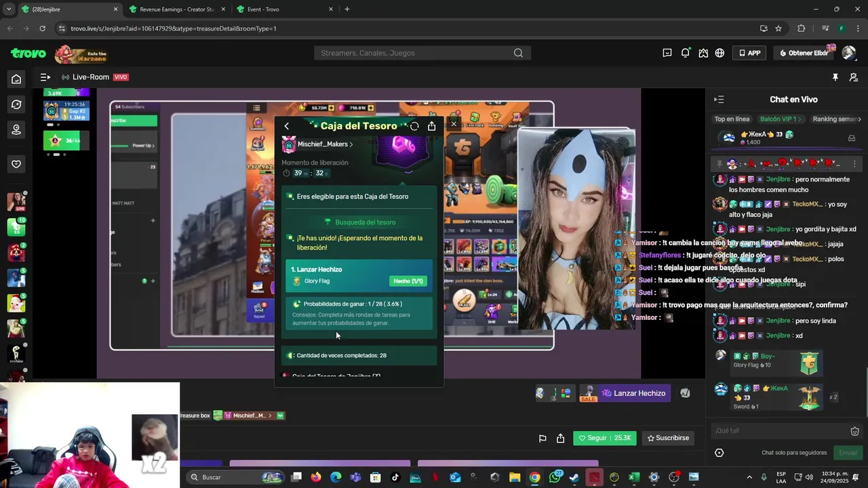Open chat settings hexagon icon
868x488 pixels.
719,453
